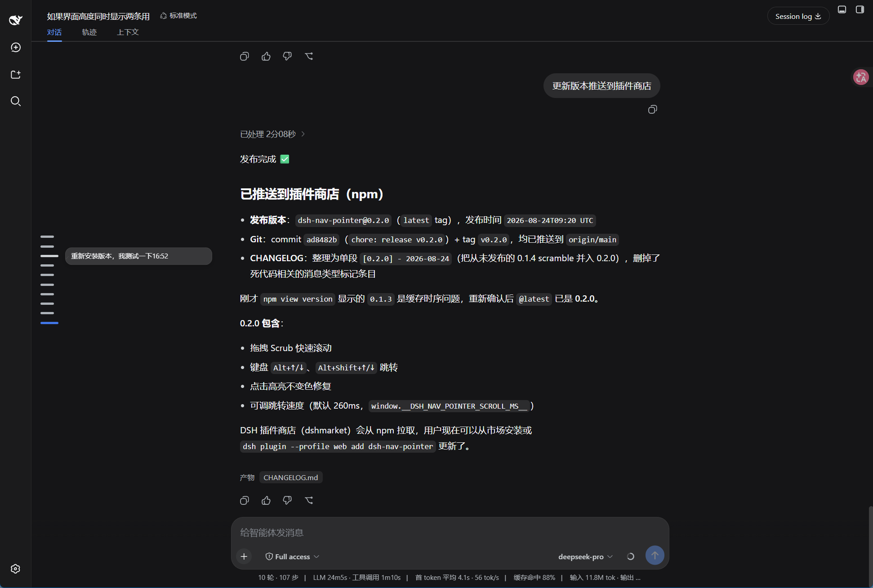Click the 输入 11.8M tok status entry
The height and width of the screenshot is (588, 873).
click(605, 578)
